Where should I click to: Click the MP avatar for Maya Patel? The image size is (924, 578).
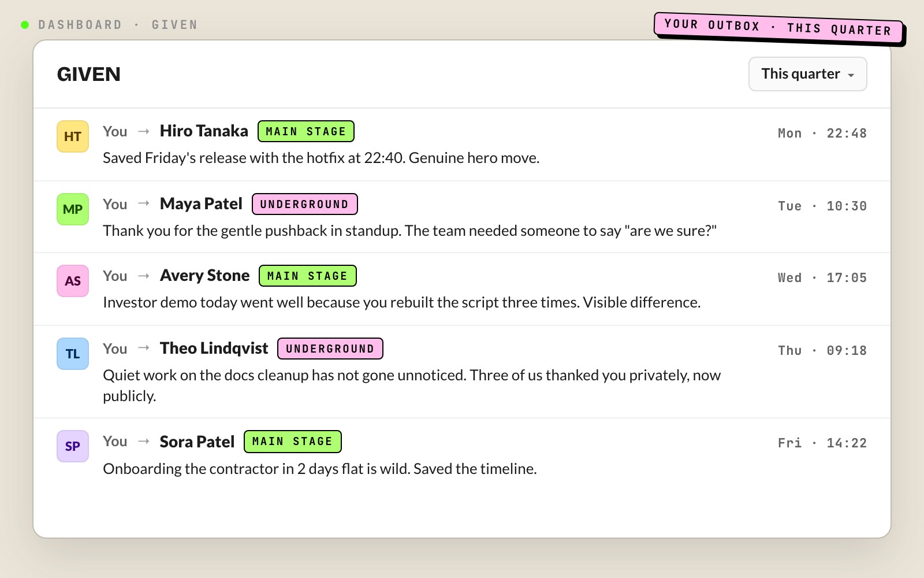(73, 209)
